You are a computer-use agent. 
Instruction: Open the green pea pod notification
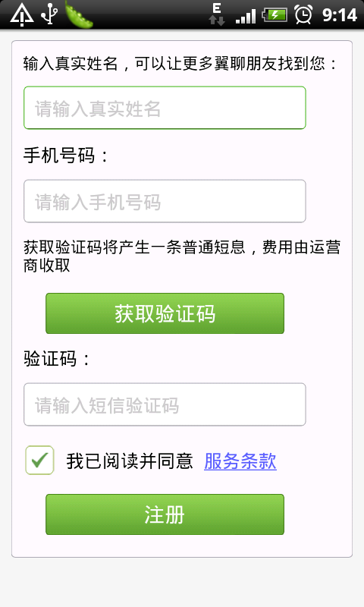coord(79,14)
